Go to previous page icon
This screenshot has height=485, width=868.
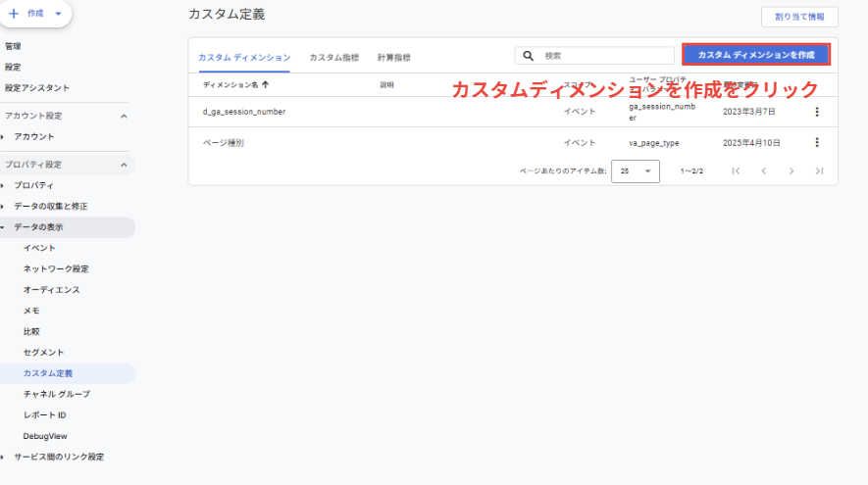tap(763, 171)
